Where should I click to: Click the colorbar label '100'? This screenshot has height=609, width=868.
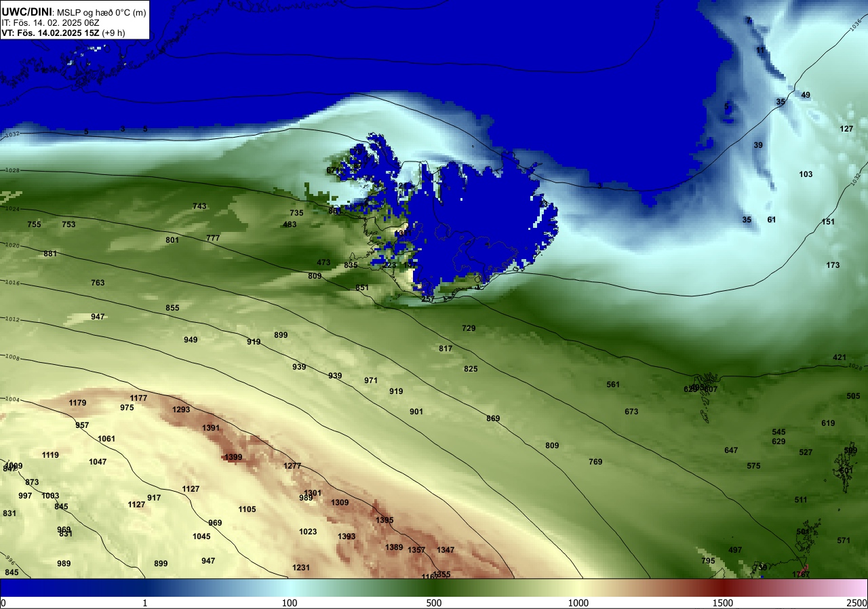pos(290,603)
